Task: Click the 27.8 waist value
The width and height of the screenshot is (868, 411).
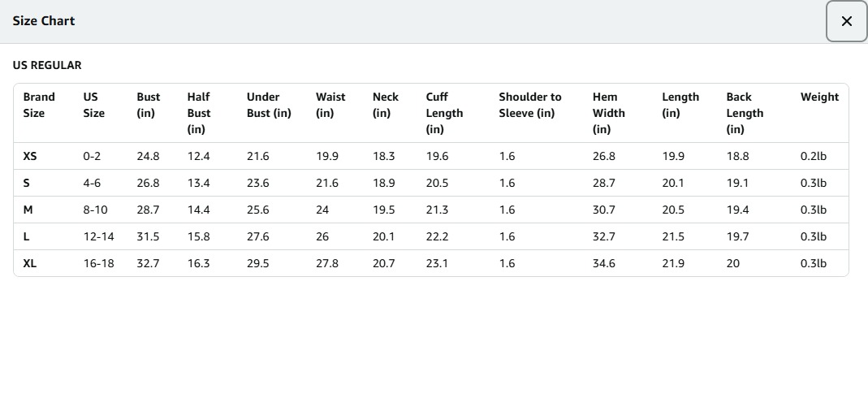Action: coord(327,263)
